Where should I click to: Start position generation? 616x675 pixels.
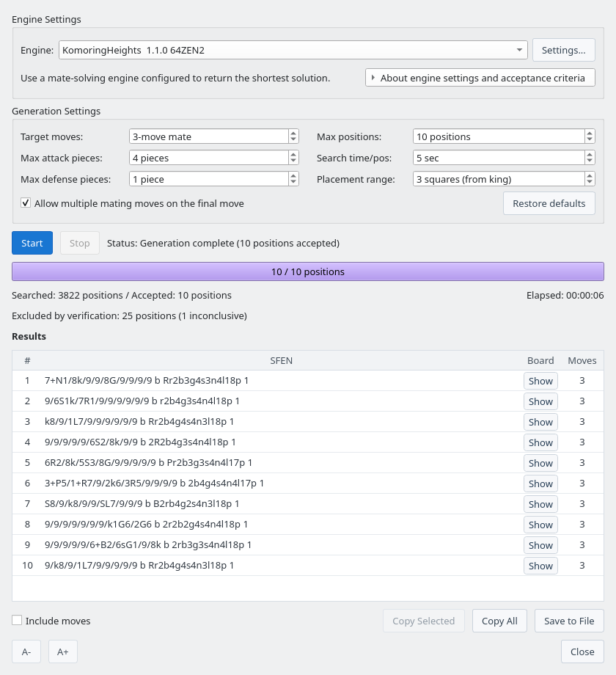click(x=32, y=243)
